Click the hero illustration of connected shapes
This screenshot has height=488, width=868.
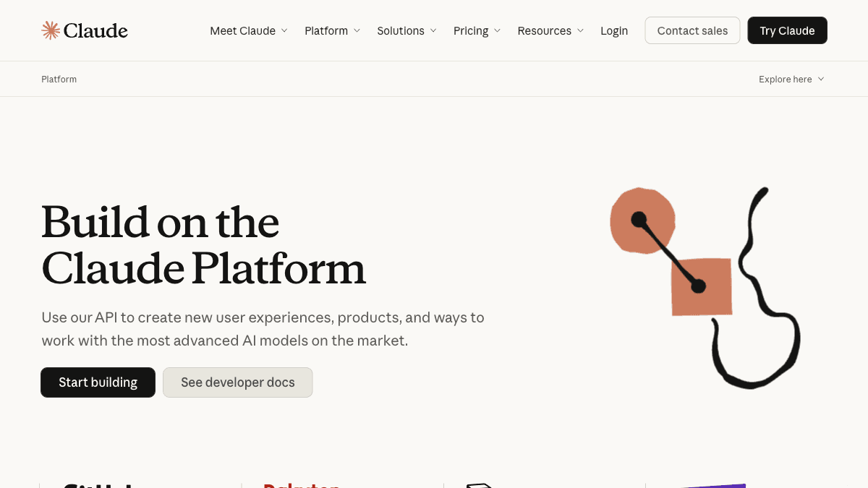[x=705, y=288]
